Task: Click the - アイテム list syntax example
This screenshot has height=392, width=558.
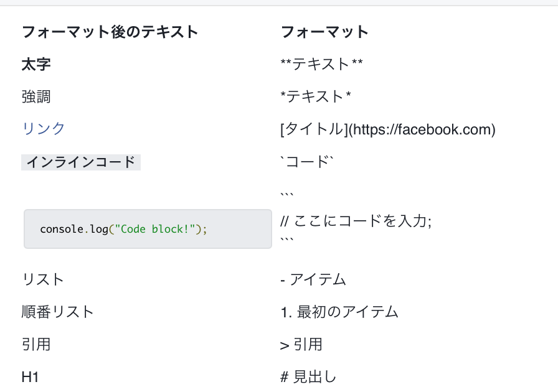Action: point(313,279)
